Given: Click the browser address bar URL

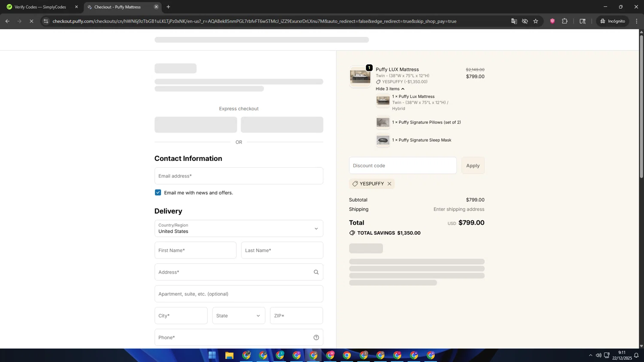Looking at the screenshot, I should 254,21.
